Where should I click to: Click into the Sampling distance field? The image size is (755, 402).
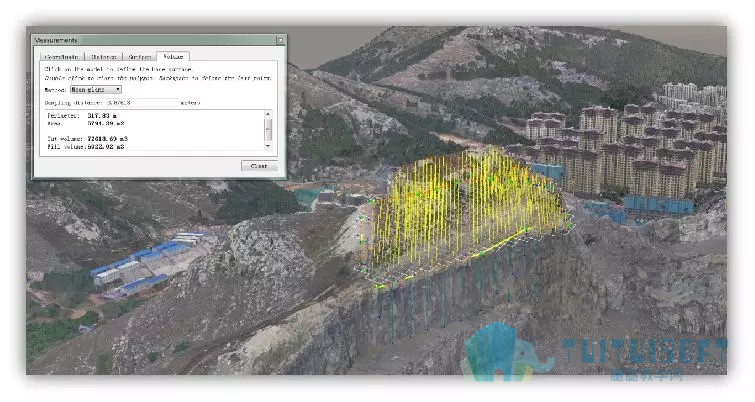pyautogui.click(x=142, y=103)
